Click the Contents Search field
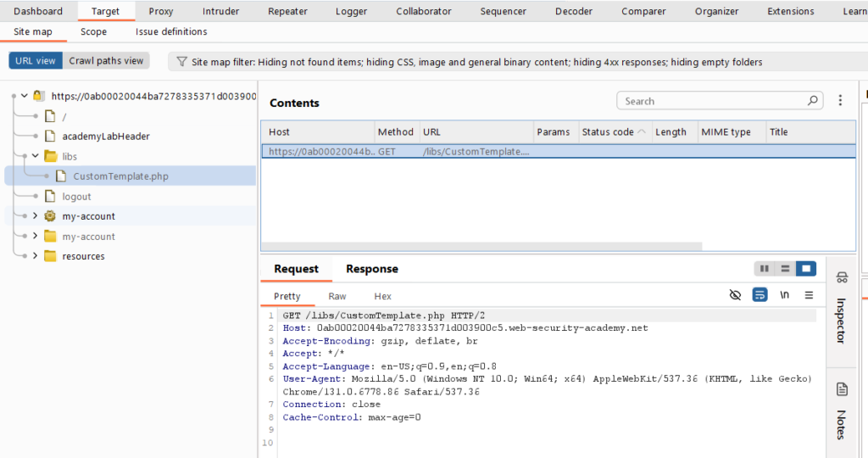This screenshot has height=458, width=868. [x=712, y=101]
